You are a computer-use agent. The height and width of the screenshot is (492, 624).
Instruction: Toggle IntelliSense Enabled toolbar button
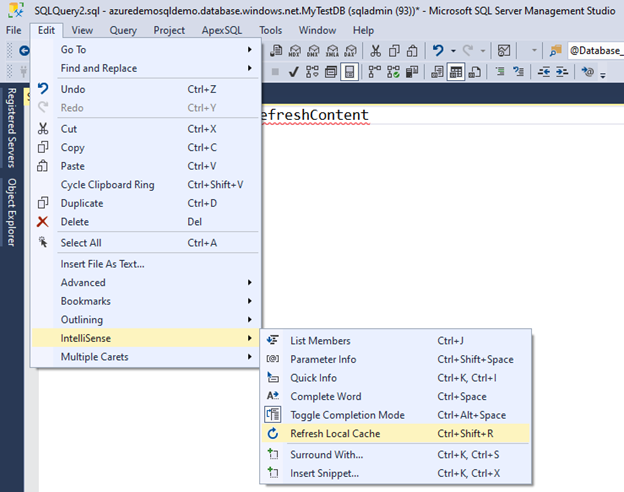tap(349, 72)
